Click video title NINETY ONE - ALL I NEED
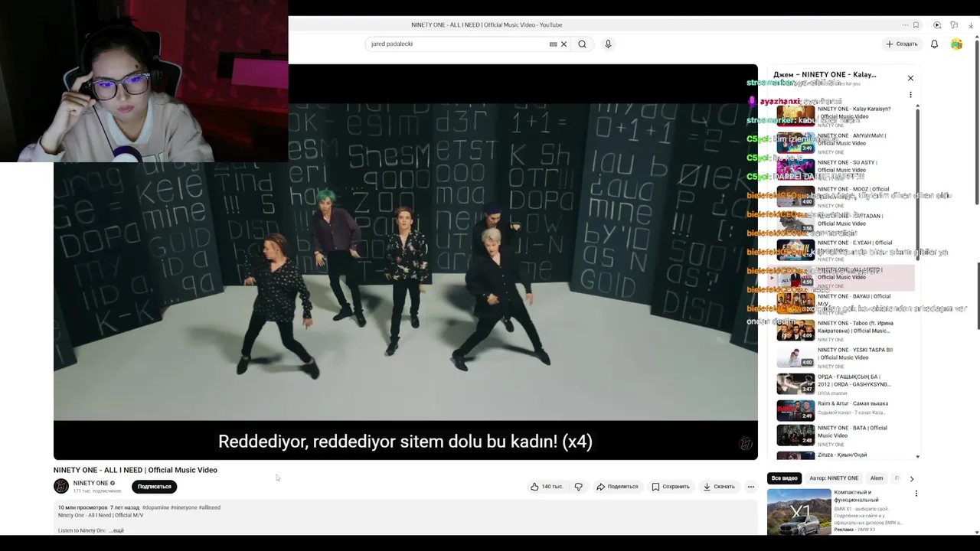The height and width of the screenshot is (551, 980). point(136,470)
